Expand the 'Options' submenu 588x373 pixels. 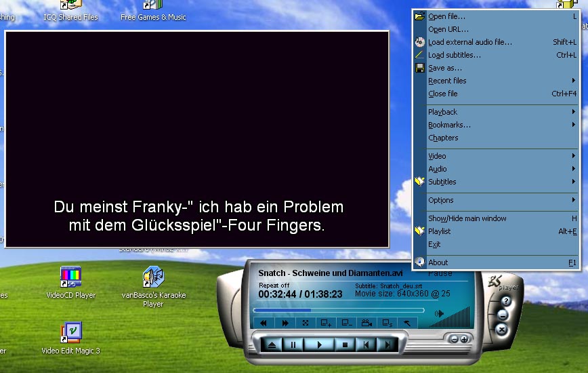[x=496, y=200]
